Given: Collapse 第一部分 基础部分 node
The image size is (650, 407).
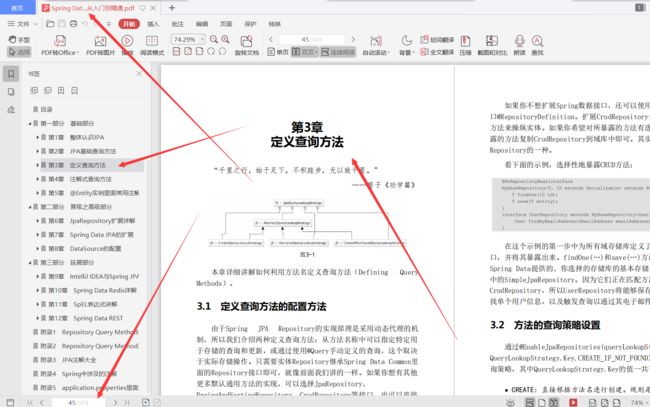Looking at the screenshot, I should (x=30, y=124).
